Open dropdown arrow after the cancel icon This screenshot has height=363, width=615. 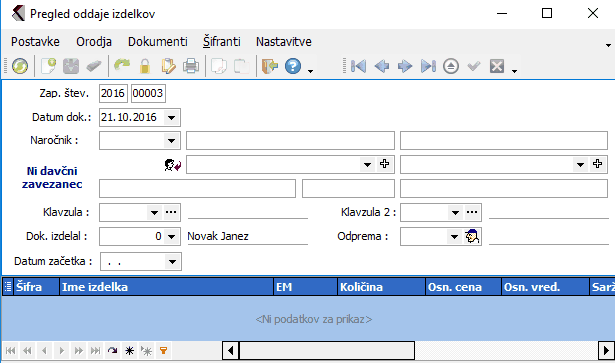pyautogui.click(x=515, y=71)
